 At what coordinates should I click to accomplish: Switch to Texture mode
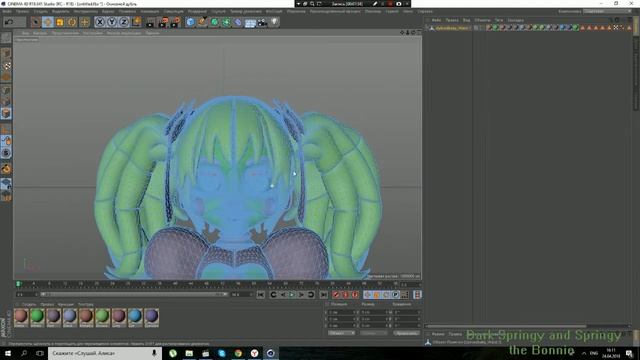point(6,66)
